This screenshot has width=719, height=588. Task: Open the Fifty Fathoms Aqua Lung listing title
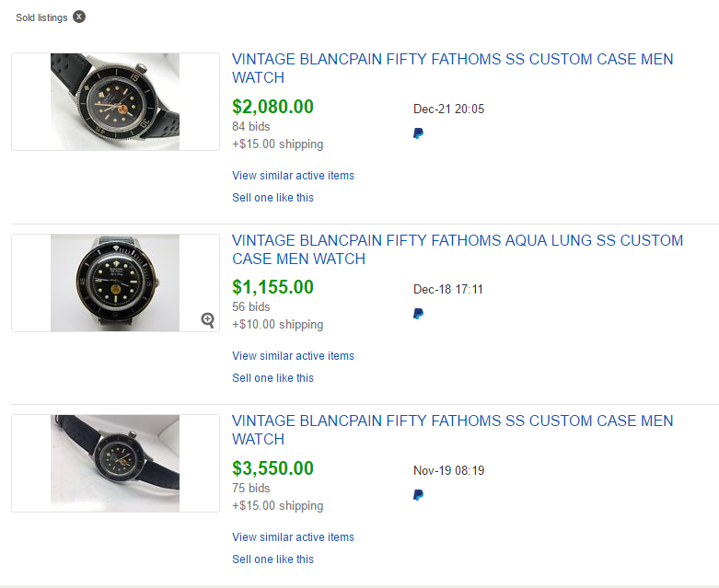(458, 249)
